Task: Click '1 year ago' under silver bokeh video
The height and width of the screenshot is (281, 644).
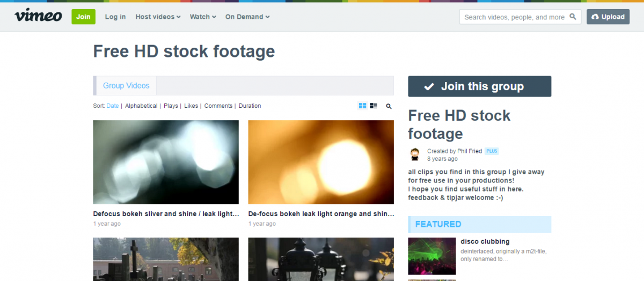Action: pos(107,224)
